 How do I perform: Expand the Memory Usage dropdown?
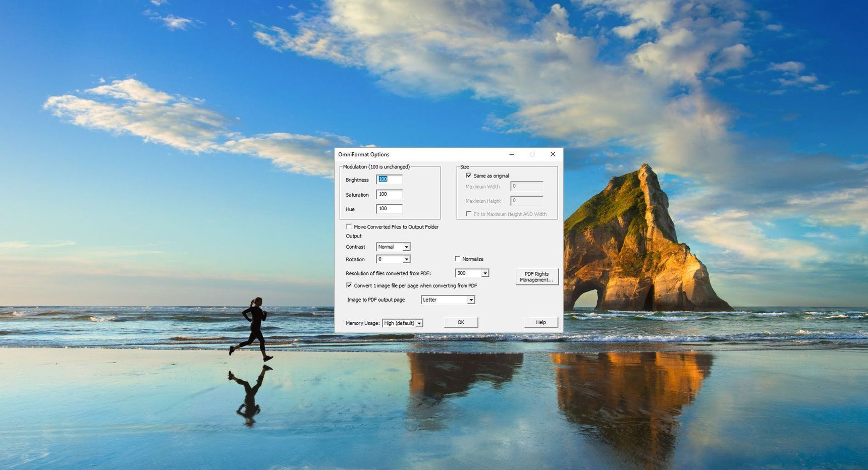point(402,323)
